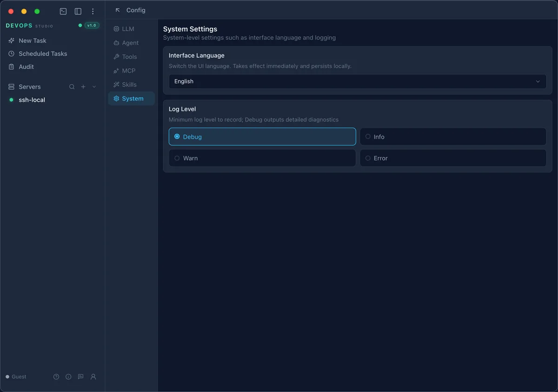Switch to the Tools settings tab
Viewport: 558px width, 392px height.
(x=131, y=57)
